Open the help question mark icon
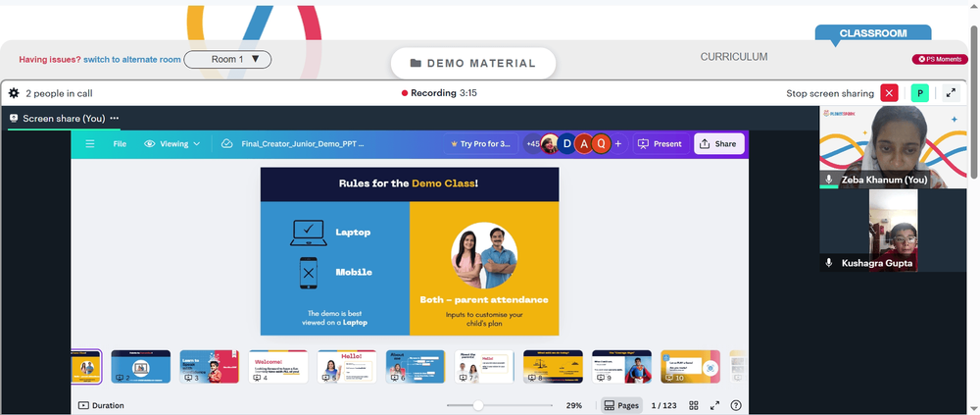This screenshot has width=980, height=415. point(736,405)
